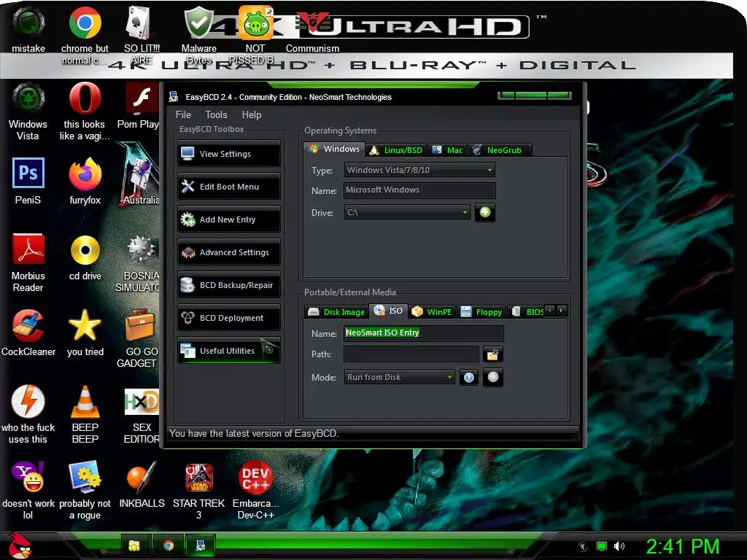The image size is (747, 560).
Task: Switch to the NeoGrub tab
Action: 499,150
